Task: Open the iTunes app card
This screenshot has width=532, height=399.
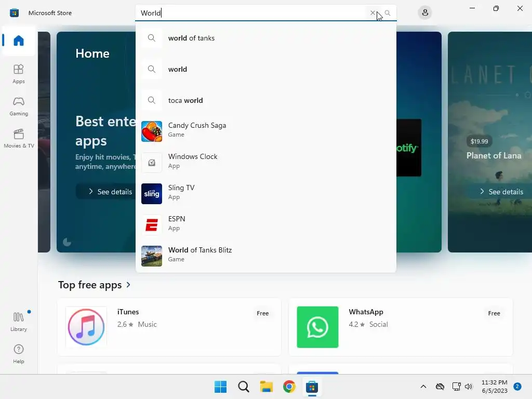Action: (x=169, y=327)
